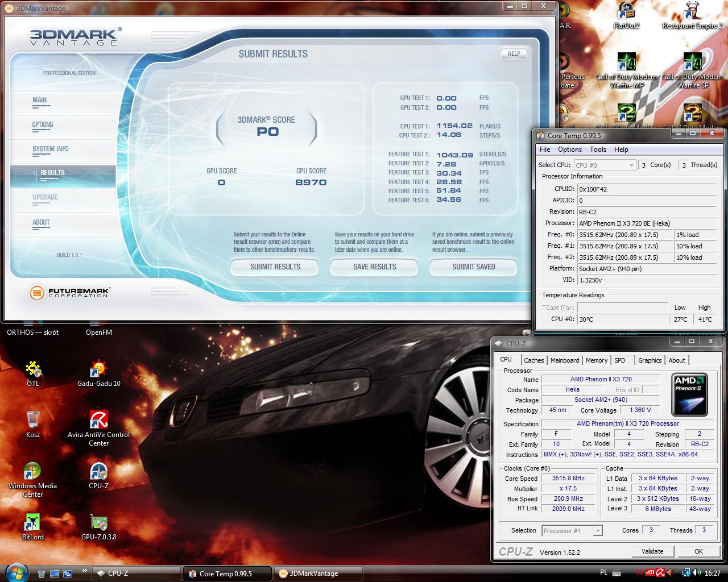
Task: Open the volume speaker tray icon
Action: pyautogui.click(x=697, y=573)
